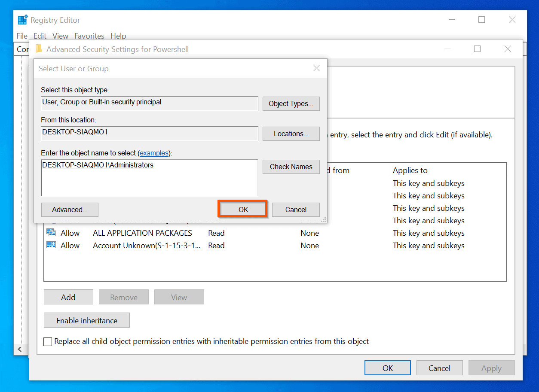Select the Account Unknown entry icon

click(52, 245)
